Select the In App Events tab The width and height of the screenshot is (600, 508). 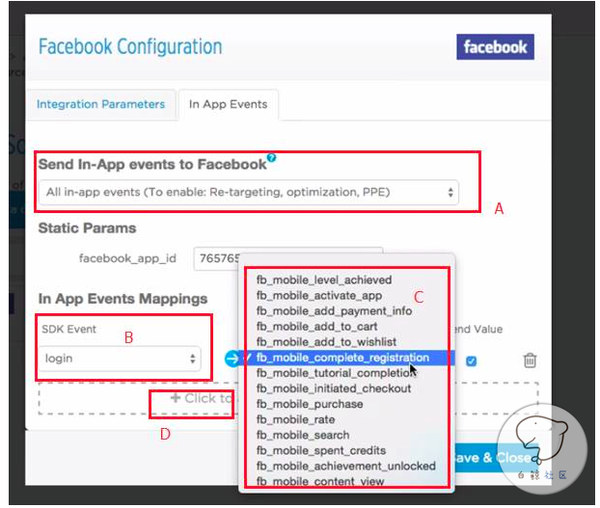(228, 104)
